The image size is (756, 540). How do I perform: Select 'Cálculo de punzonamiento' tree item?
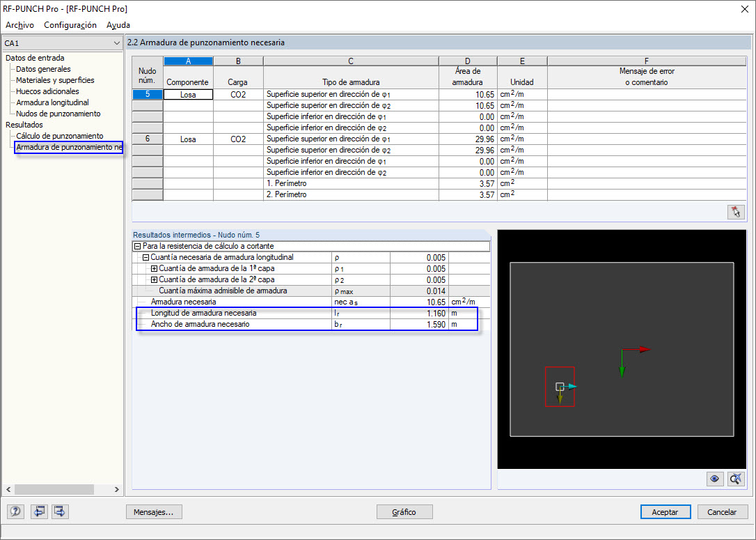point(60,136)
